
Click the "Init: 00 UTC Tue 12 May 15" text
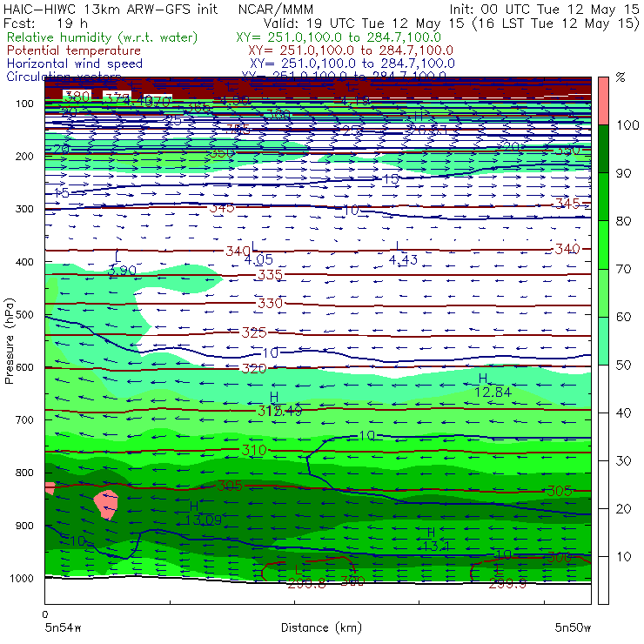544,9
